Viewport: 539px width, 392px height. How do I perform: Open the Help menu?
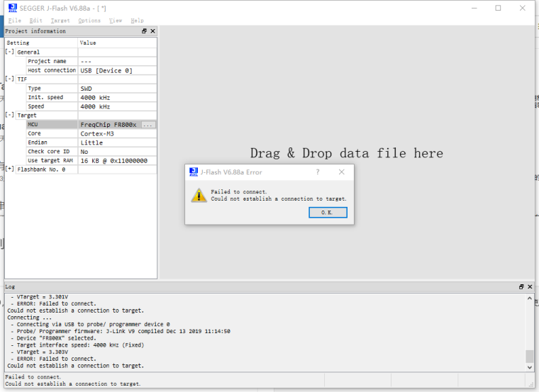(137, 21)
